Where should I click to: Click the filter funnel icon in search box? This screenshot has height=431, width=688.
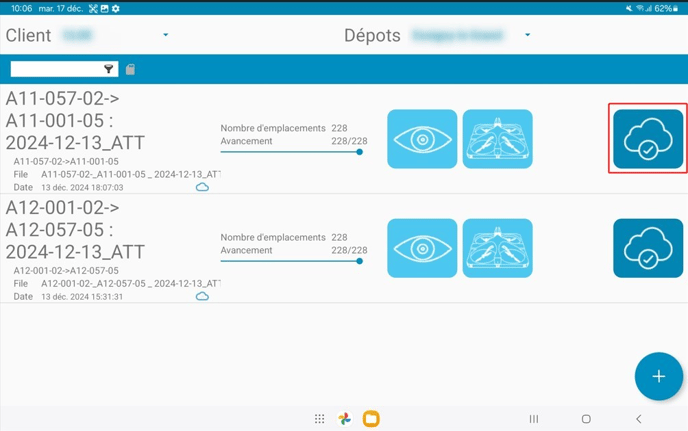coord(109,69)
